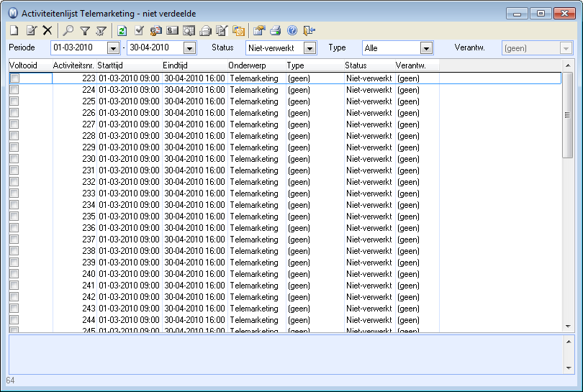583x392 pixels.
Task: Click the table preview magnifier icon
Action: point(189,30)
